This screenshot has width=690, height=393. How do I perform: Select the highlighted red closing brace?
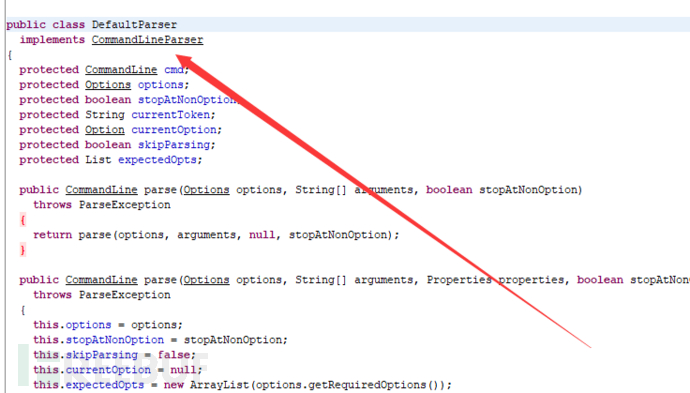tap(23, 250)
